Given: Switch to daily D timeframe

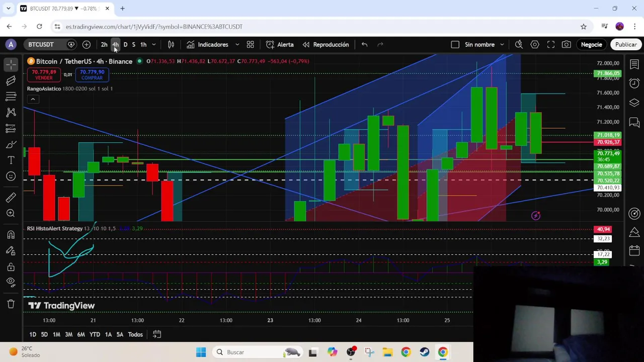Looking at the screenshot, I should [x=125, y=45].
